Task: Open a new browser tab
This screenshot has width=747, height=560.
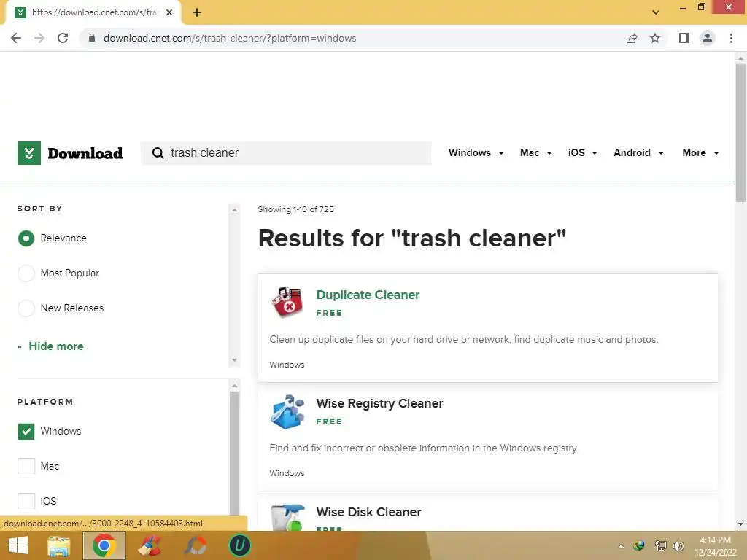Action: pyautogui.click(x=197, y=12)
